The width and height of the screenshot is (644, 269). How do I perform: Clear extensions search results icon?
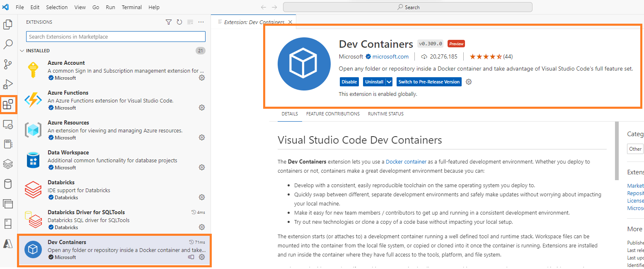(190, 22)
